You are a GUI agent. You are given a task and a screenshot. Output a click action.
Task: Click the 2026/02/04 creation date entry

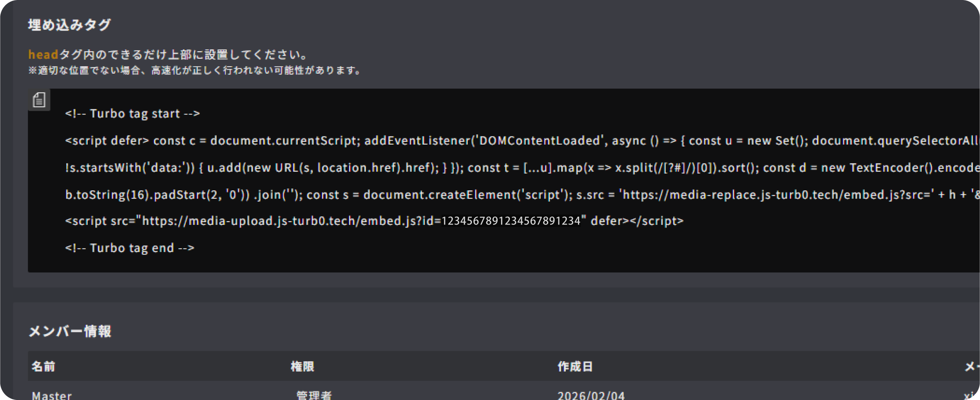(x=590, y=396)
